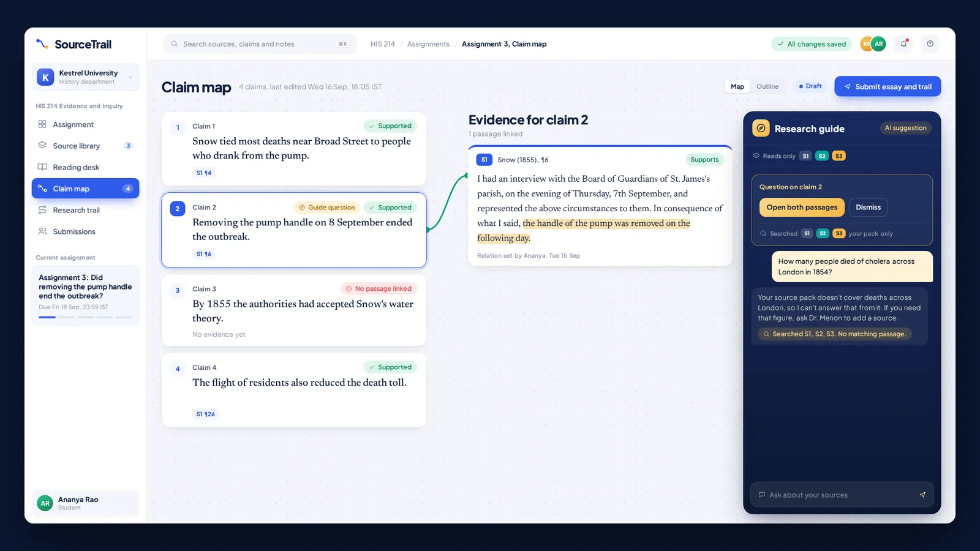Open the help question-mark icon

point(930,44)
